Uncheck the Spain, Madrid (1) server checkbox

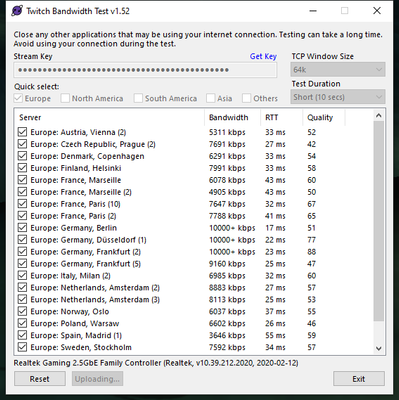(22, 335)
